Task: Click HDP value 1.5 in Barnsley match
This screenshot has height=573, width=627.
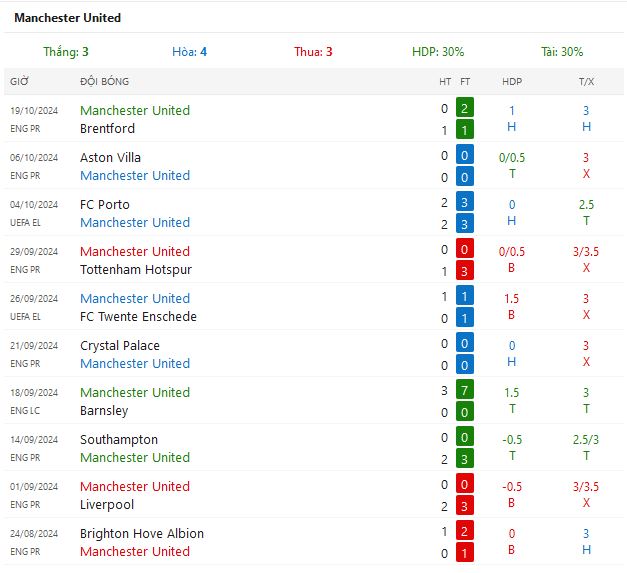Action: click(x=512, y=393)
